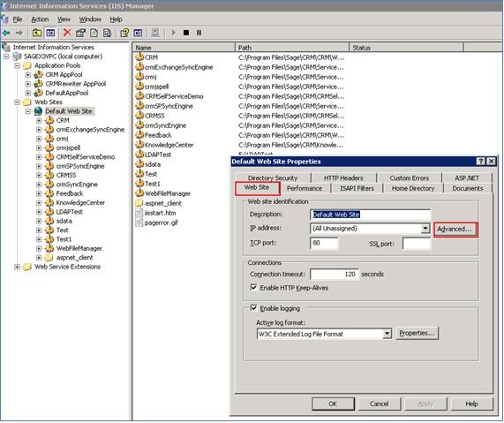Click the Web Service Extensions folder icon
The width and height of the screenshot is (504, 423).
27,267
